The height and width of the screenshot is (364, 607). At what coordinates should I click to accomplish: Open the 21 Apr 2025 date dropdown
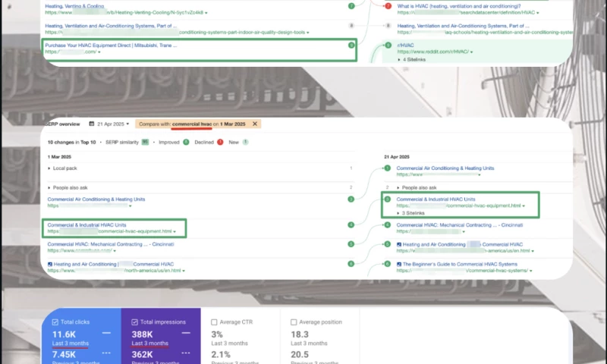tap(113, 124)
